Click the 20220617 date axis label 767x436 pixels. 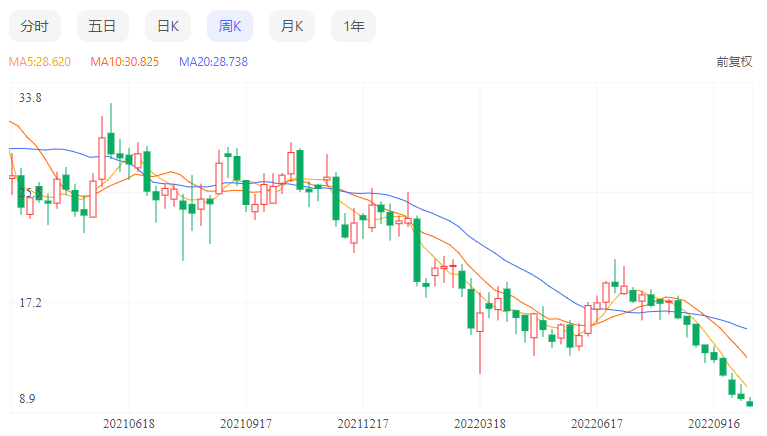[597, 424]
